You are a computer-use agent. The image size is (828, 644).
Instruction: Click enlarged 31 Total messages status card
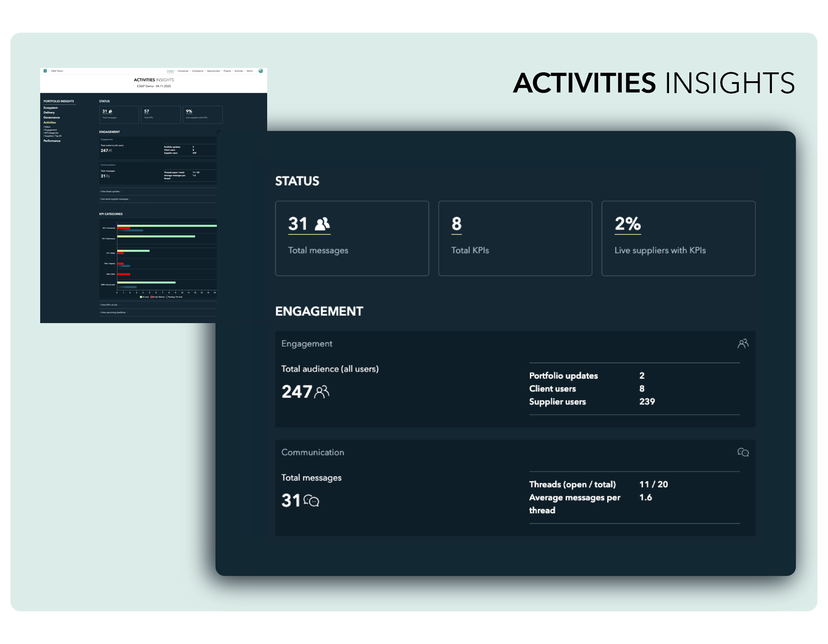coord(352,238)
